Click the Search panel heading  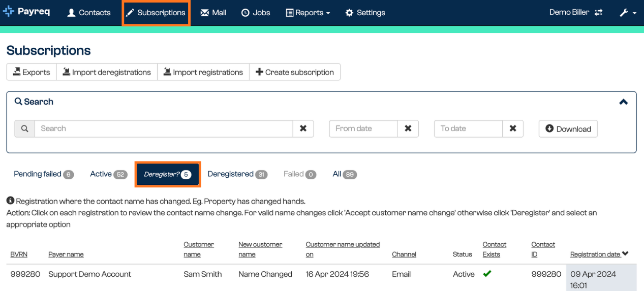click(34, 102)
